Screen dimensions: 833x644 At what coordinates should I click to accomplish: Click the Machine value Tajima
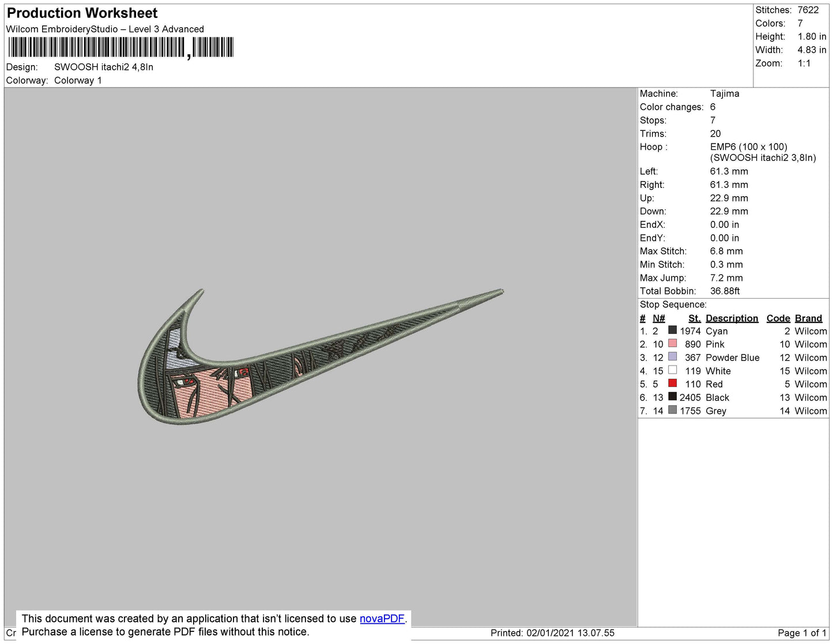[724, 93]
